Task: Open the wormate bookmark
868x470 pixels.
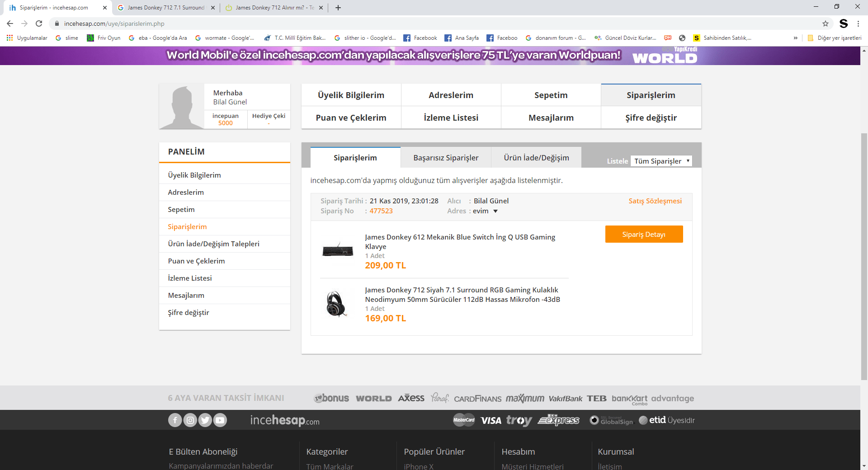Action: [225, 38]
